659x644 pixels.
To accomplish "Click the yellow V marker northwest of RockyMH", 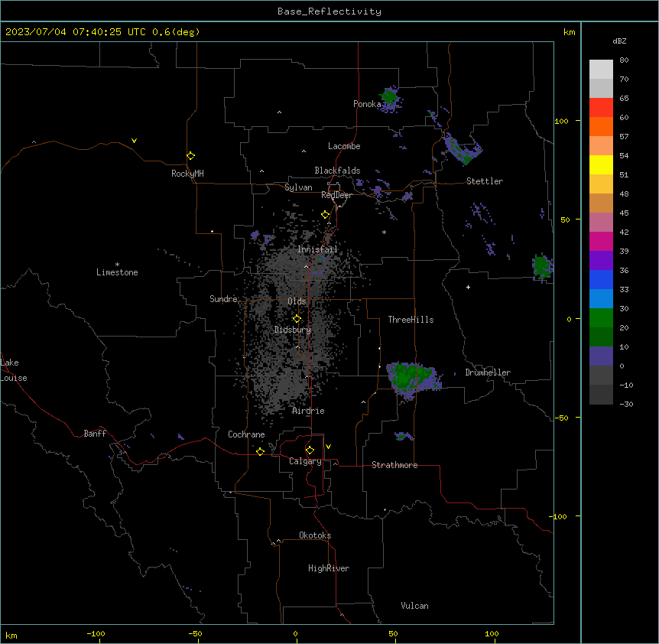I will click(134, 141).
